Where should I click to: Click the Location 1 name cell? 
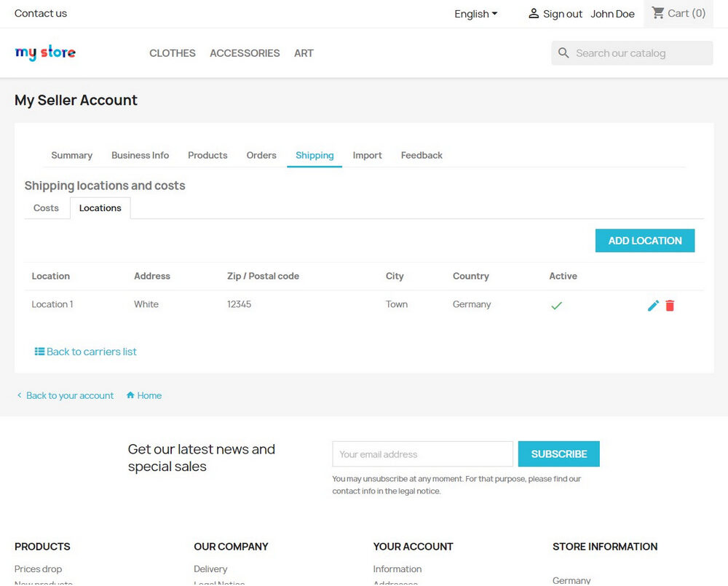coord(52,304)
